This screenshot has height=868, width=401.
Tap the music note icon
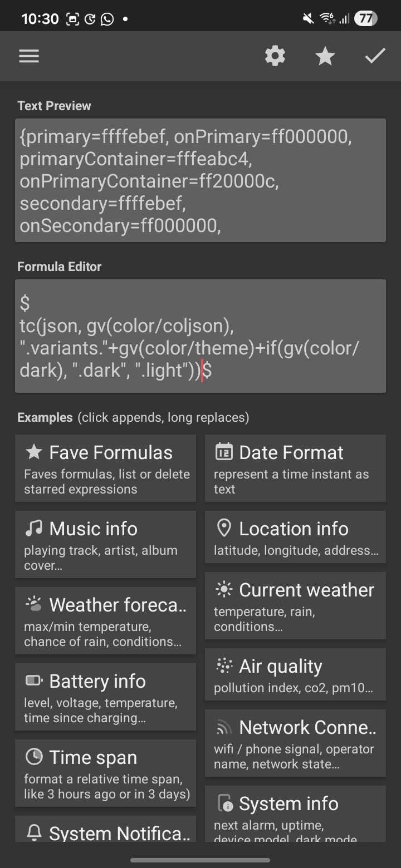[x=34, y=528]
